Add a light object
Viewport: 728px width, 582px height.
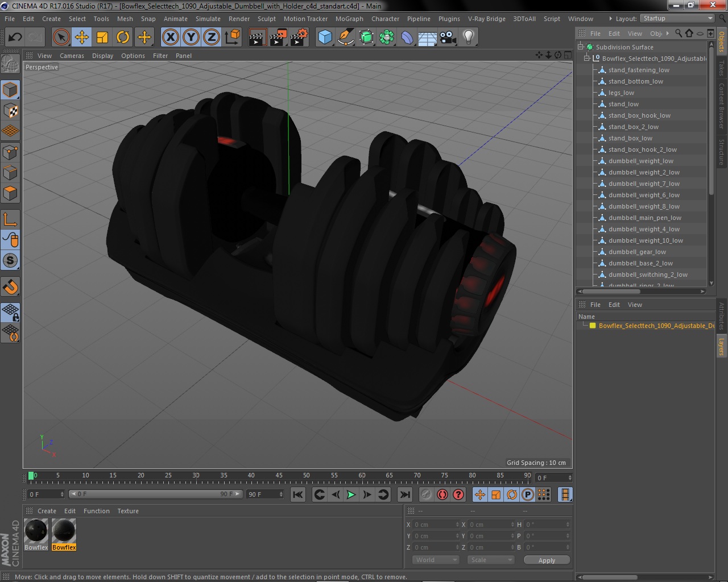click(x=469, y=38)
